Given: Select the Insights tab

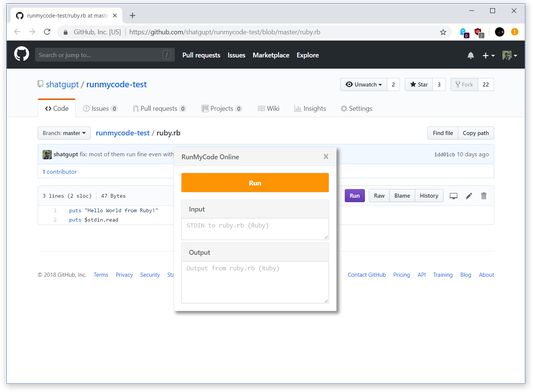Looking at the screenshot, I should point(310,108).
